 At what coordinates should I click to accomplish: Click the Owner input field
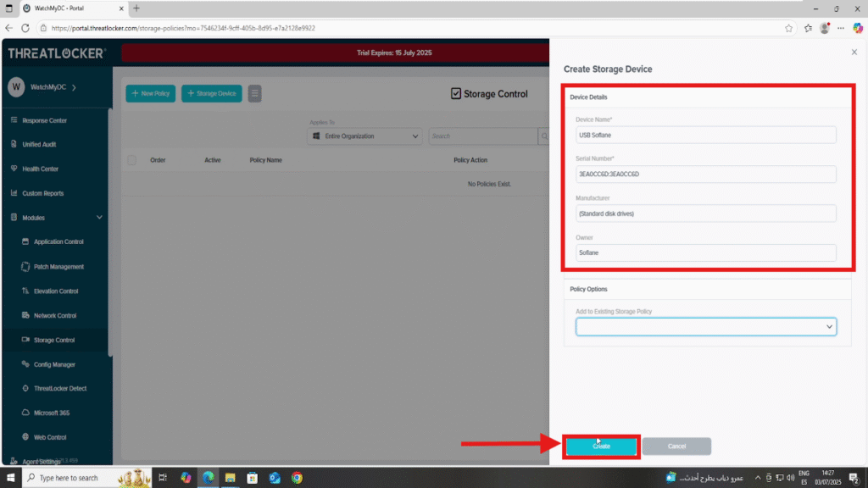pyautogui.click(x=706, y=252)
